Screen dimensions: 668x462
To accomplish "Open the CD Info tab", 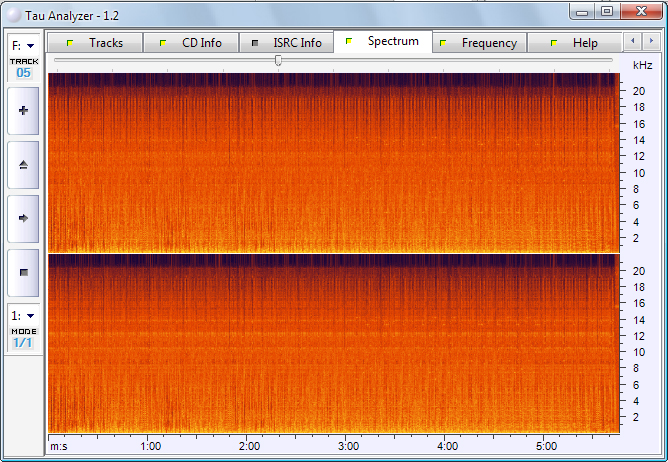I will [x=193, y=43].
